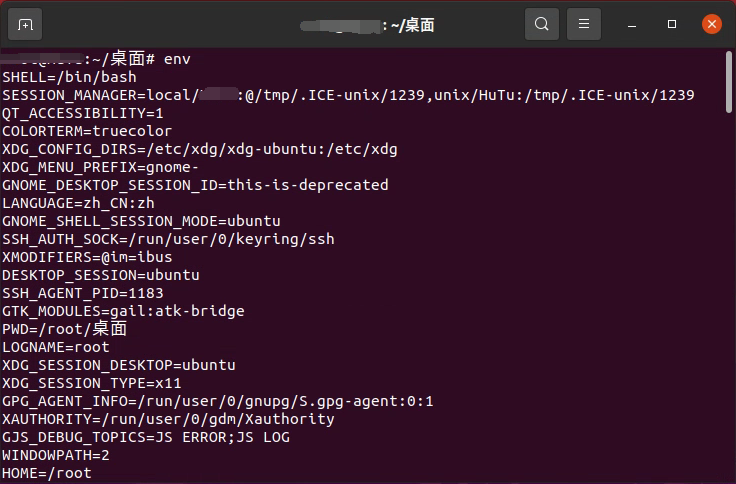Image resolution: width=736 pixels, height=484 pixels.
Task: Click the vertical scrollbar thumb
Action: pyautogui.click(x=729, y=85)
